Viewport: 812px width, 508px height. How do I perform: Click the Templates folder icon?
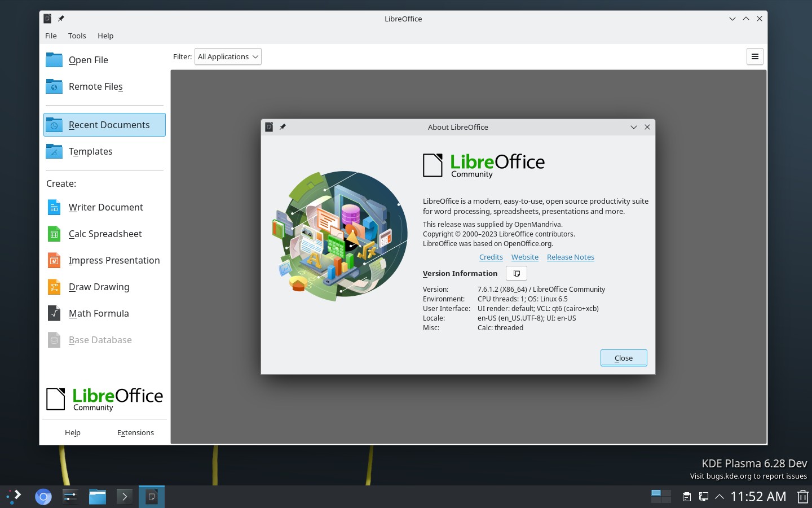(54, 151)
